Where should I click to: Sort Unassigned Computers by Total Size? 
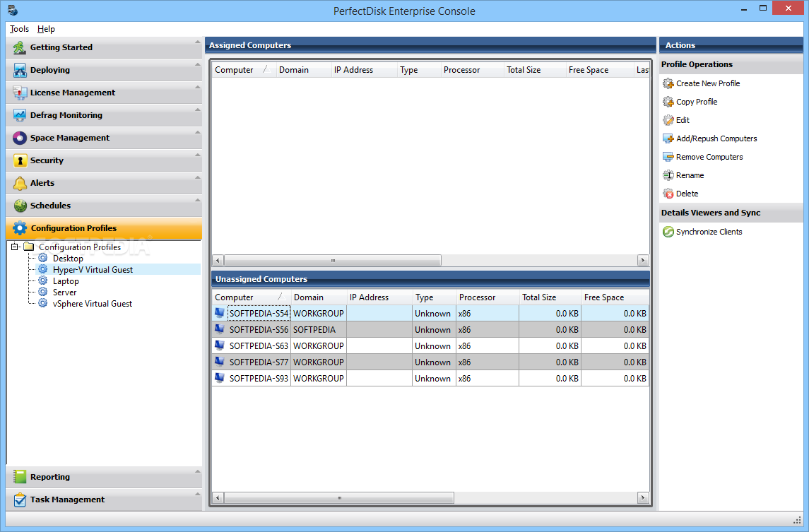pos(550,297)
